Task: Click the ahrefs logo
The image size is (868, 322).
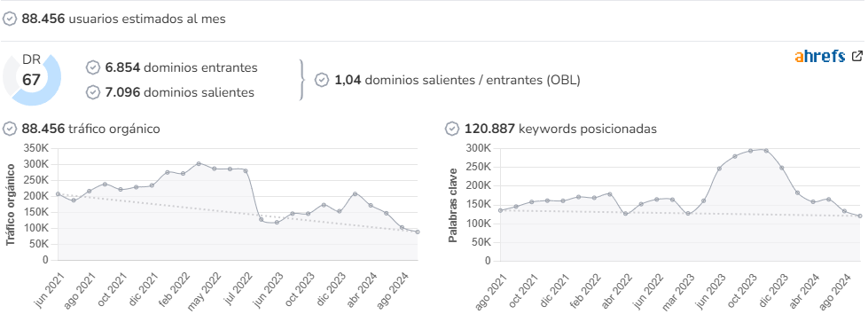Action: pyautogui.click(x=820, y=56)
